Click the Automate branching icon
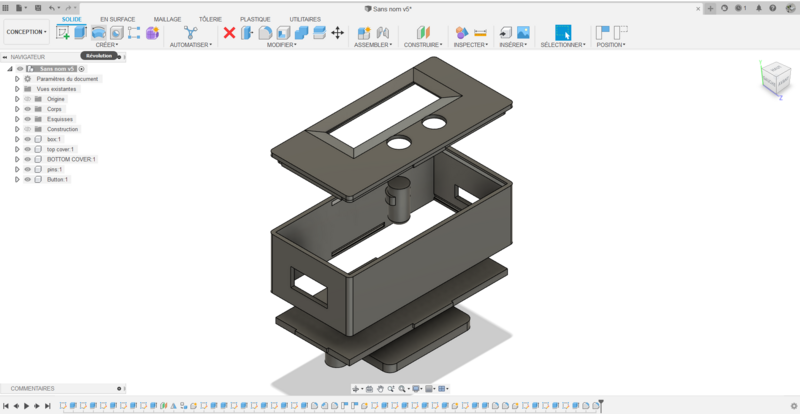This screenshot has height=414, width=800. pos(190,32)
